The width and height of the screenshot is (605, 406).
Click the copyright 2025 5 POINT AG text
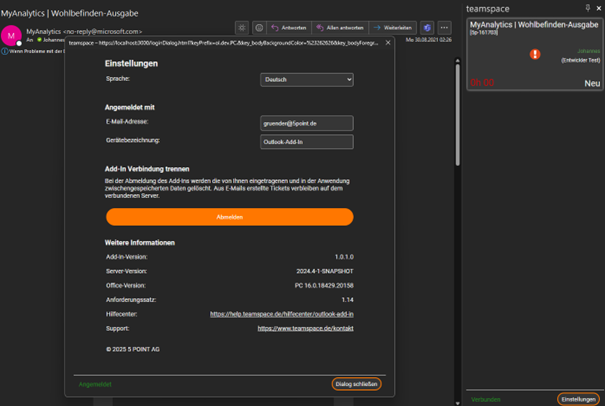133,349
